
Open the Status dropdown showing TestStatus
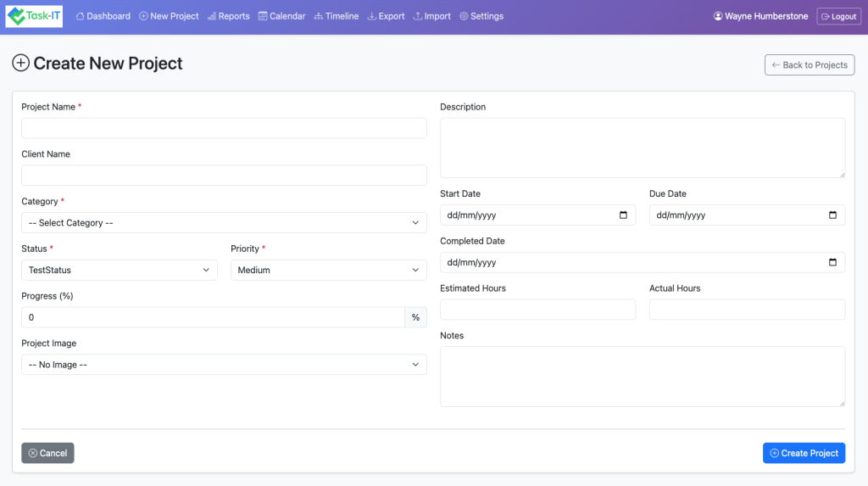coord(119,271)
